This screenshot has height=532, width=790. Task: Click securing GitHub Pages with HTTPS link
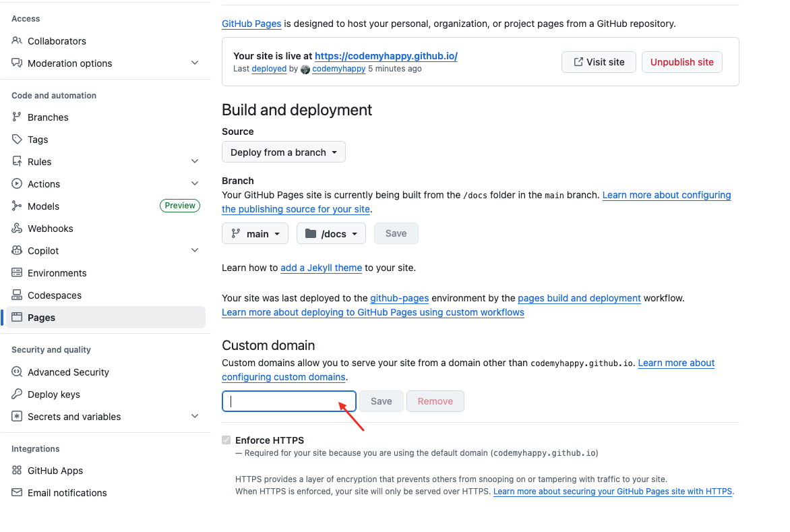[613, 491]
